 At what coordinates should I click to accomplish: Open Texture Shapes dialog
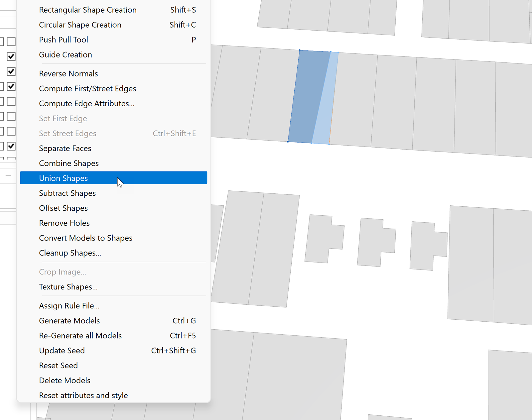point(68,287)
